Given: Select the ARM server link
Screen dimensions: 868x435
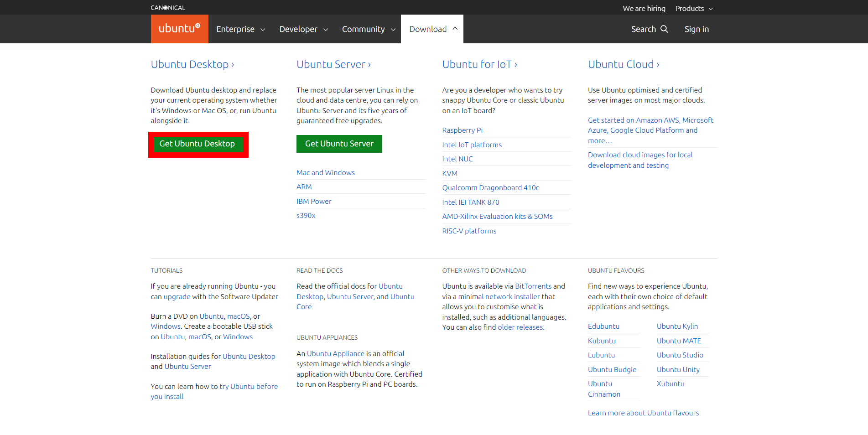Looking at the screenshot, I should (304, 187).
